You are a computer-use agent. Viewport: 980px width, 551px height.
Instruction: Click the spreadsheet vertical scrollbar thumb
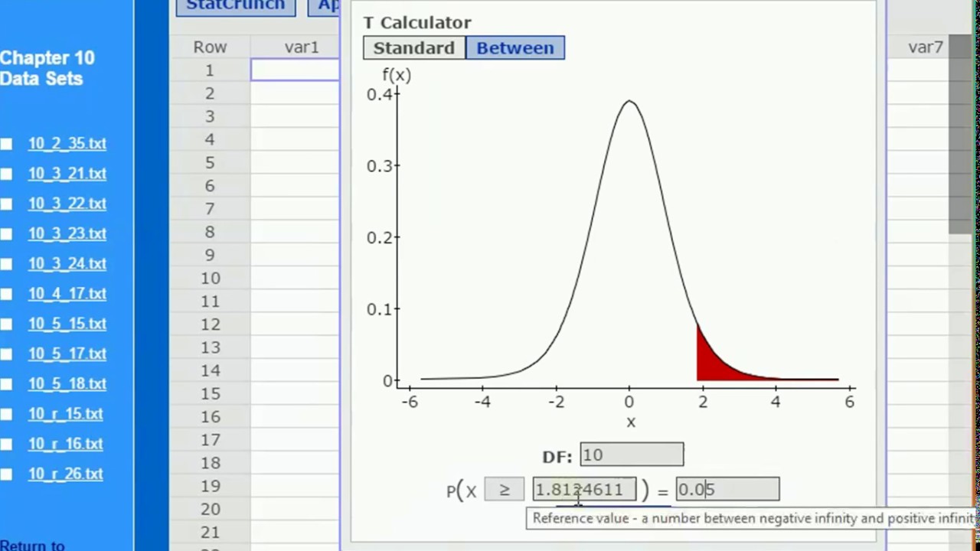(x=960, y=134)
